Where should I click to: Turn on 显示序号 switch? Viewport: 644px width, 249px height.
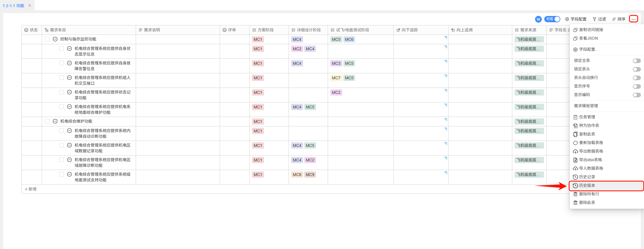pos(637,86)
